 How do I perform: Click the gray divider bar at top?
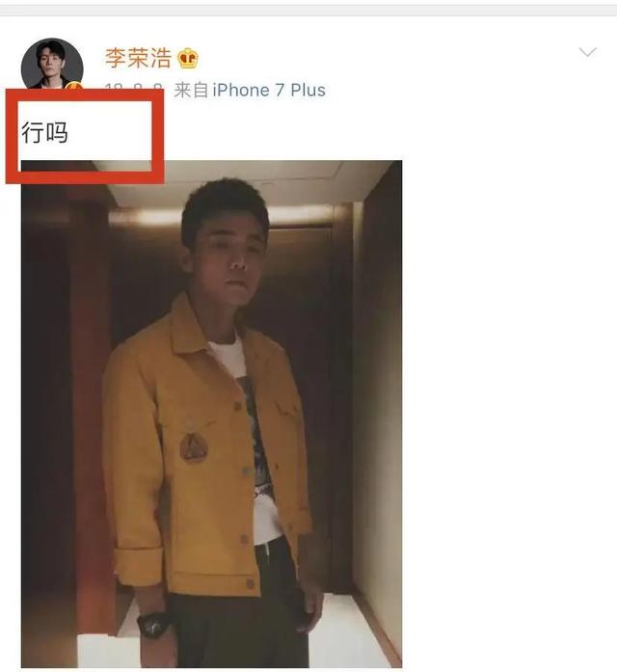308,11
